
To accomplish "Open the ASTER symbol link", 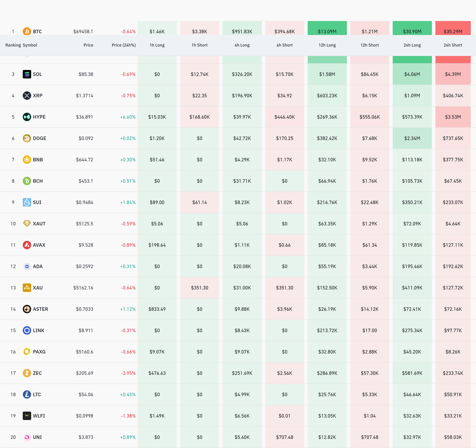I will click(x=40, y=309).
